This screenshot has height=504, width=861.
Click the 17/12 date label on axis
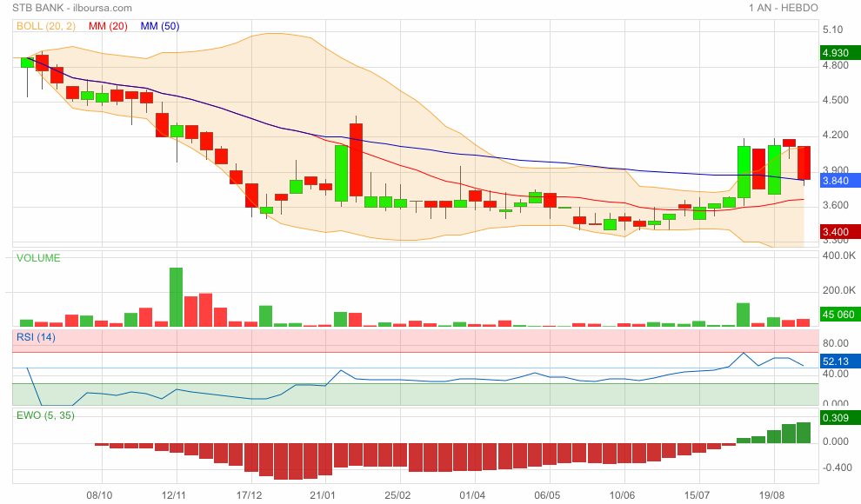249,495
